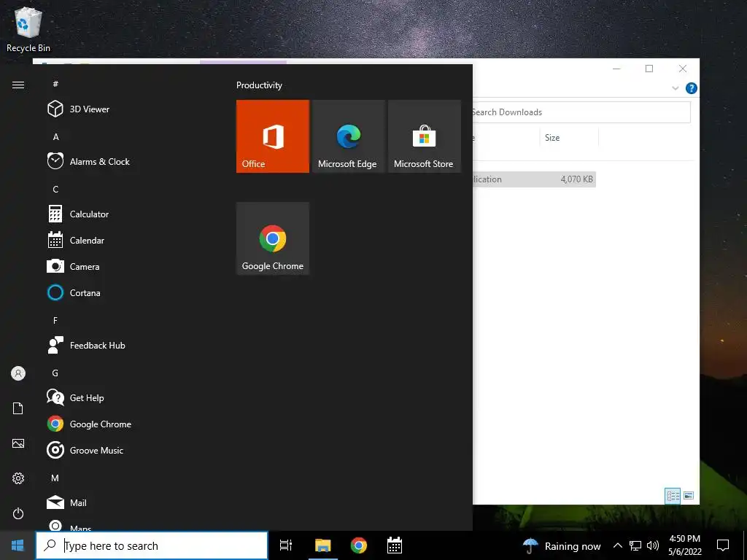Open Documents from Start sidebar
This screenshot has height=560, width=747.
(18, 408)
